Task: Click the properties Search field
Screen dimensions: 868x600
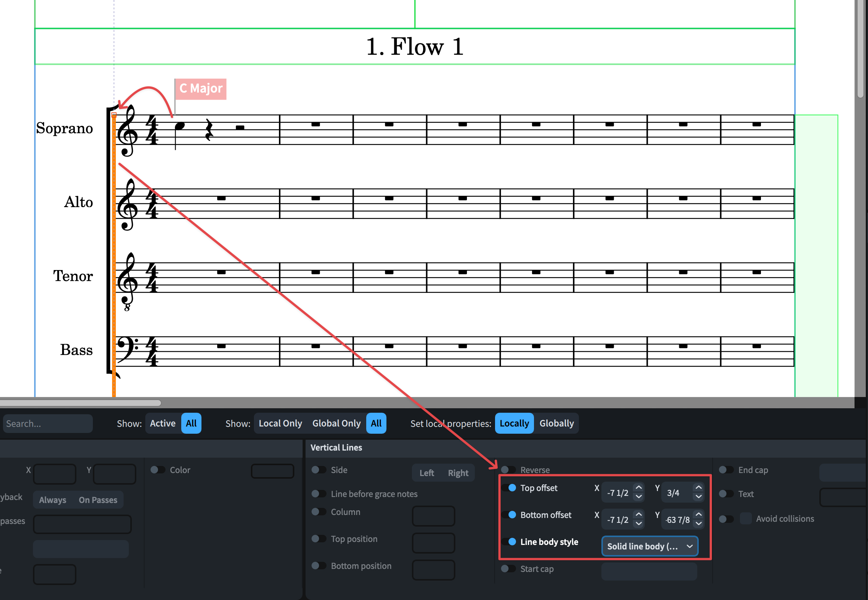Action: pyautogui.click(x=47, y=424)
